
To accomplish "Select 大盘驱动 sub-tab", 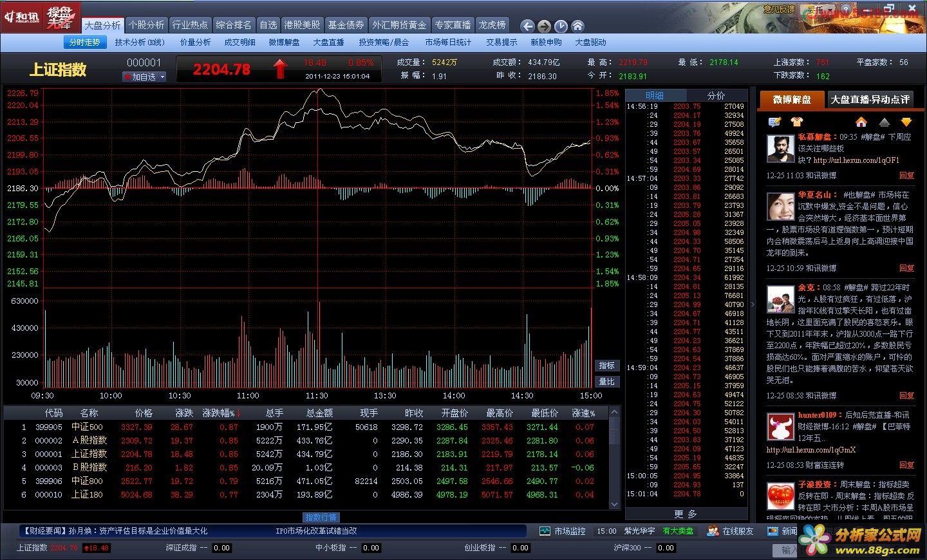I will (590, 42).
